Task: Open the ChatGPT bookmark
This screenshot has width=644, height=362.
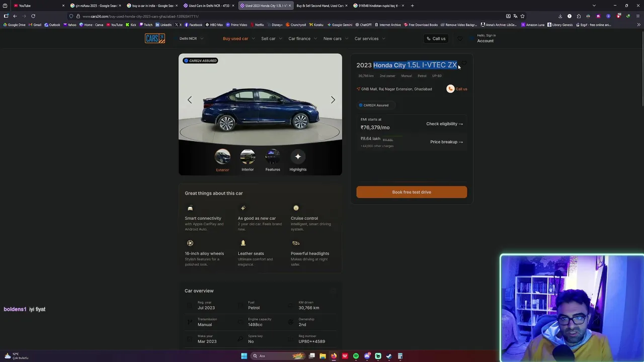Action: tap(363, 25)
